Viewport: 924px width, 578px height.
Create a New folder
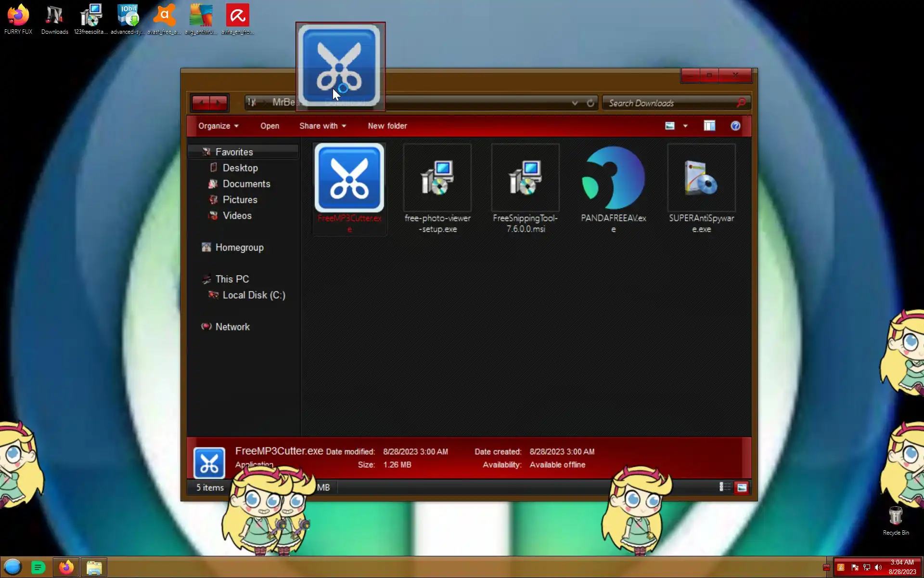pyautogui.click(x=387, y=126)
